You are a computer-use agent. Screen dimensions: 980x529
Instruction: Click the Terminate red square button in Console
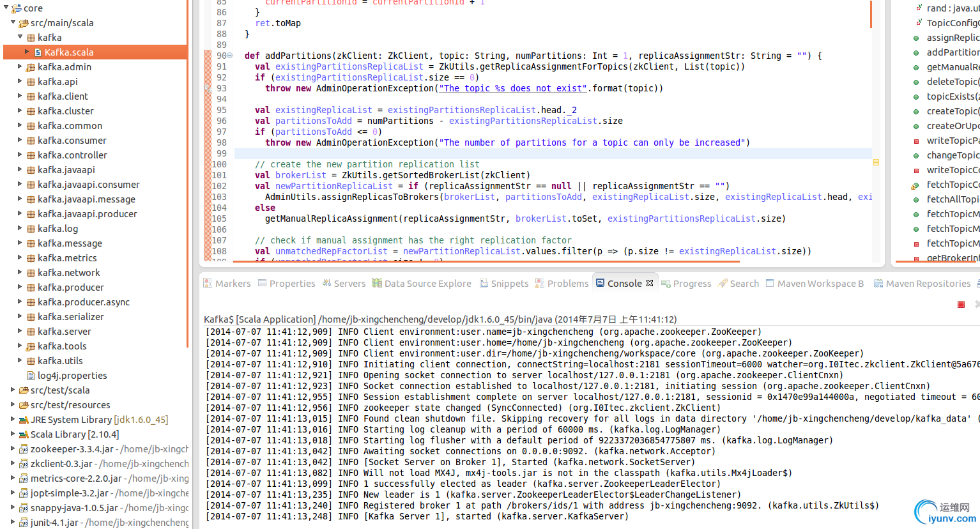click(x=961, y=305)
